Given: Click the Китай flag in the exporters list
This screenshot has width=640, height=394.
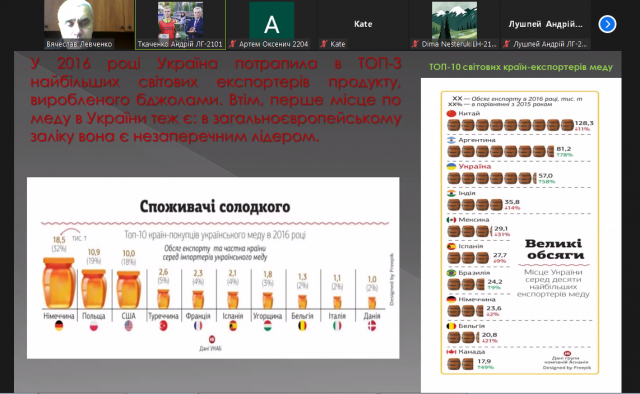Looking at the screenshot, I should [451, 114].
